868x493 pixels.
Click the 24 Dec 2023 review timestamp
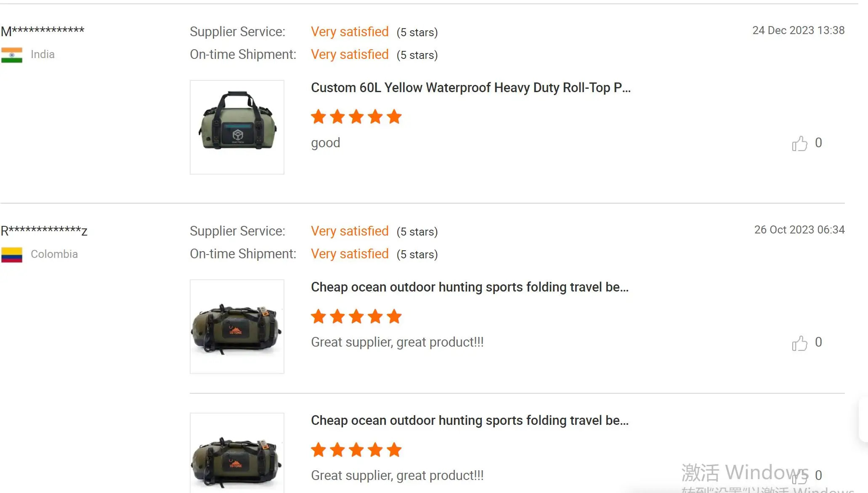pyautogui.click(x=798, y=30)
